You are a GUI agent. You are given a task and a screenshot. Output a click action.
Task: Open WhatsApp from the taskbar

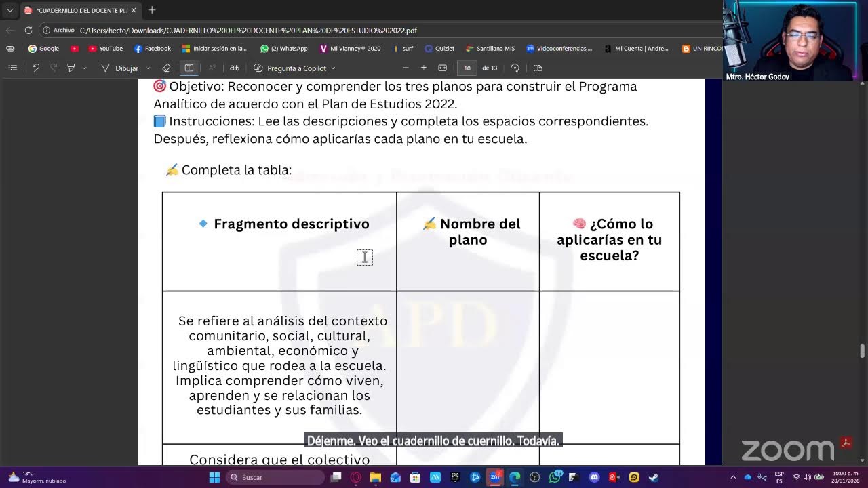coord(555,477)
